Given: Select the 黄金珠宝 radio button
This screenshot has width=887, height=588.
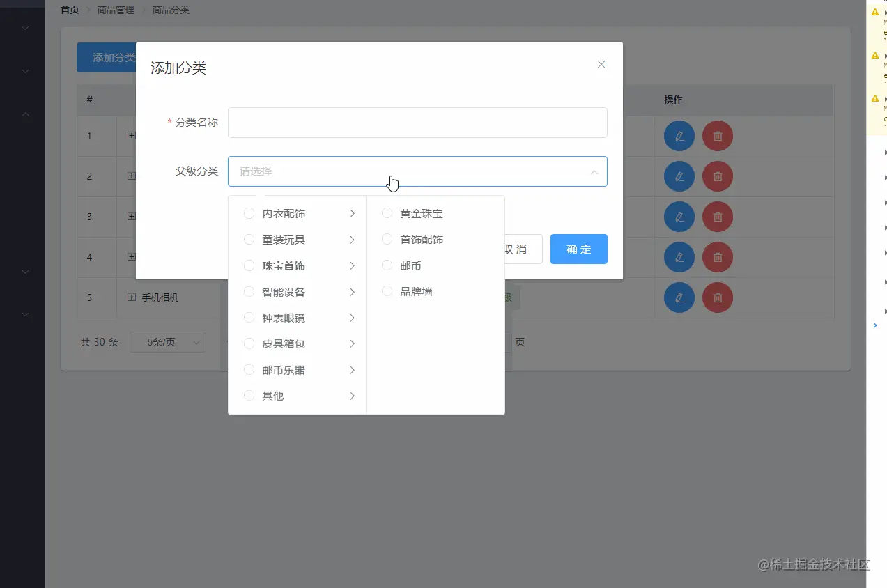Looking at the screenshot, I should [387, 213].
